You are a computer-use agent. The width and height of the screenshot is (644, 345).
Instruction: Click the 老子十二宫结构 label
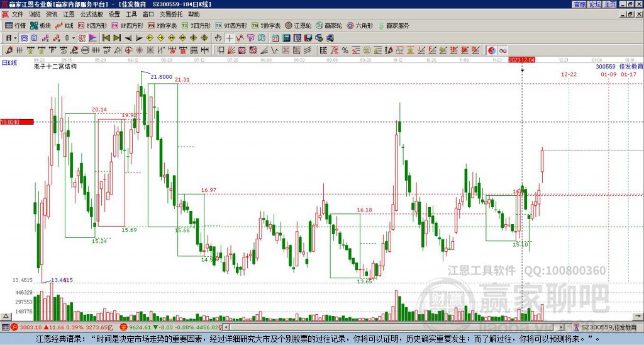[55, 66]
